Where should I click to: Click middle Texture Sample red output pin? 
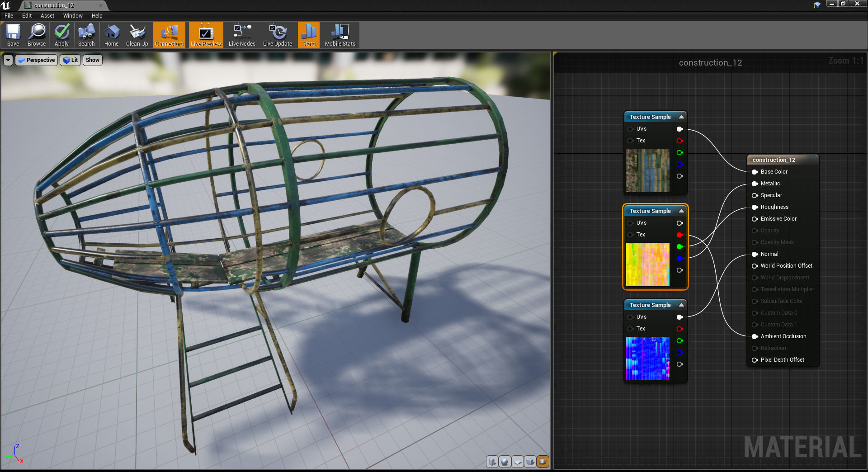(x=679, y=235)
